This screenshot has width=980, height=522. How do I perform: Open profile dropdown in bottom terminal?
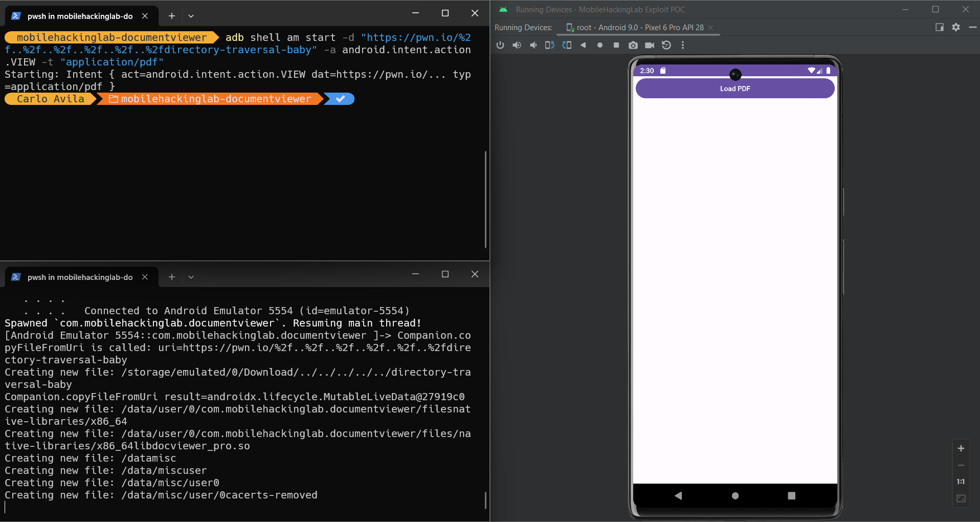pyautogui.click(x=191, y=277)
